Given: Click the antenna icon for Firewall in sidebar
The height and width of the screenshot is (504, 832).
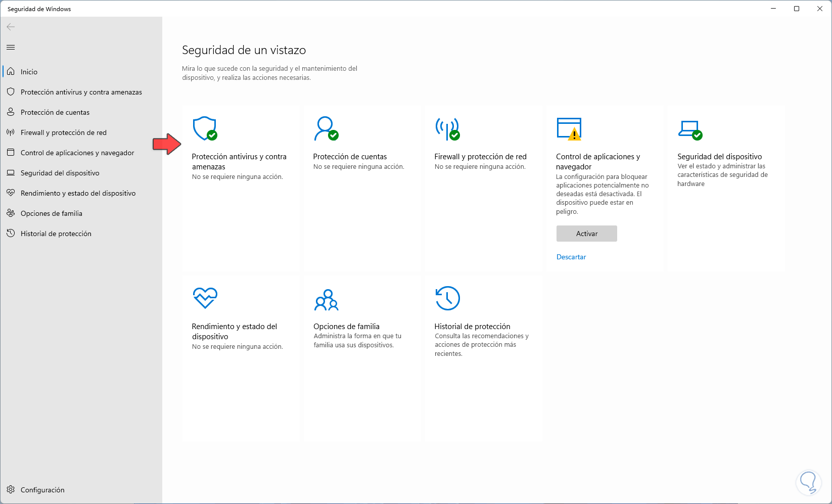Looking at the screenshot, I should point(11,132).
